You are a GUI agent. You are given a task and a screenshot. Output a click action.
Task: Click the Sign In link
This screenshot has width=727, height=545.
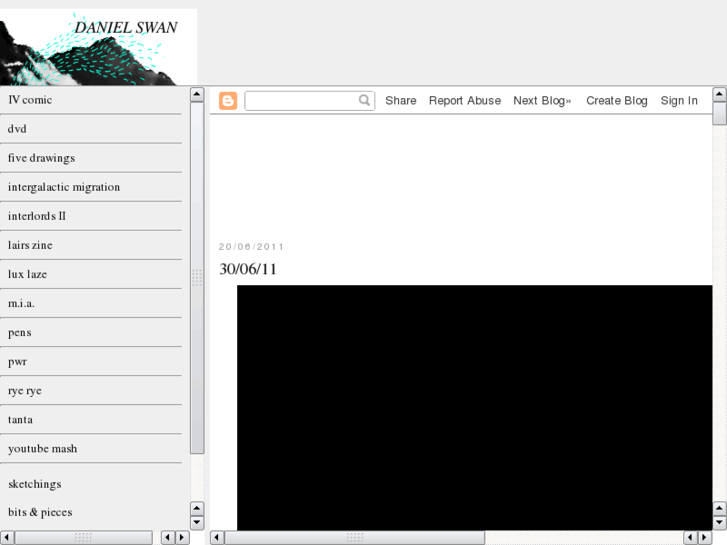click(679, 101)
